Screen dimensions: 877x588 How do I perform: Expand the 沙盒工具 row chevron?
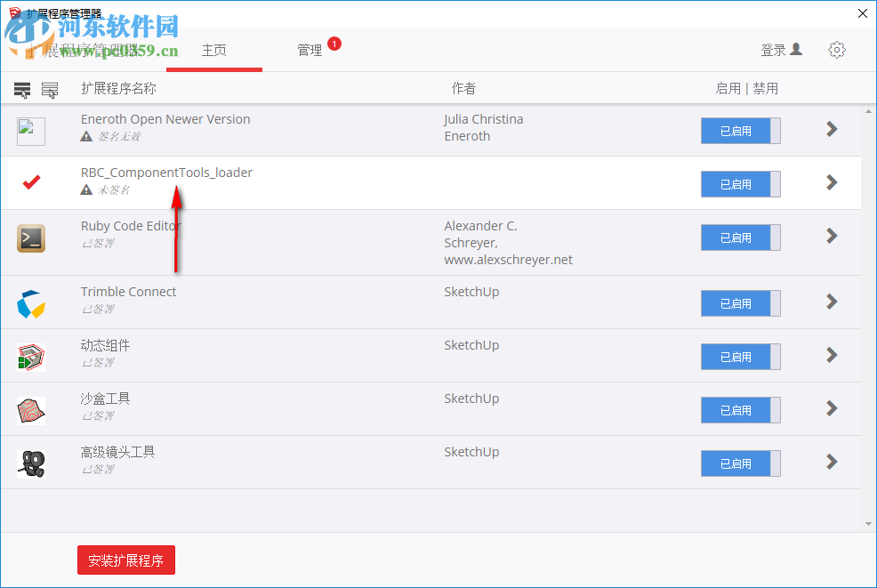pos(831,409)
